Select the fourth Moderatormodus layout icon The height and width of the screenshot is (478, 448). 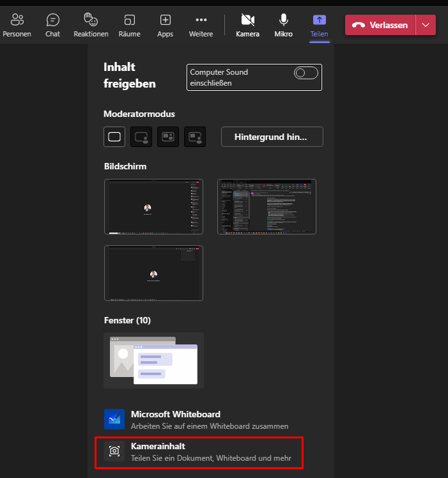[x=195, y=137]
